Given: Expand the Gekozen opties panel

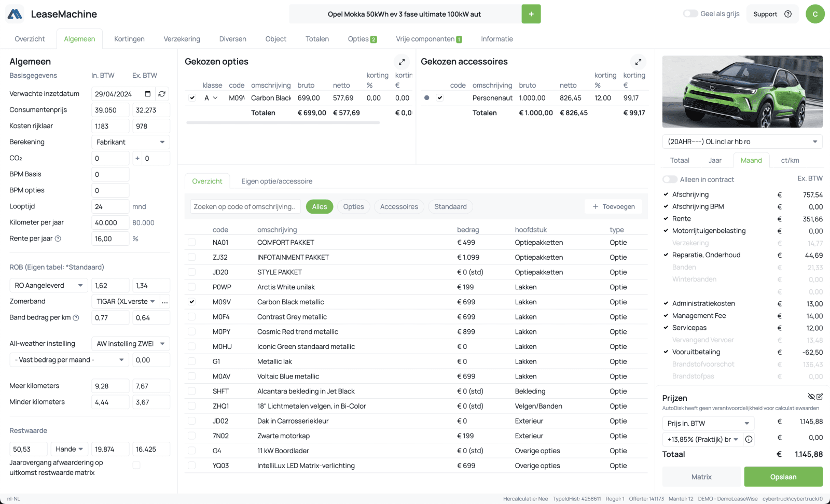Looking at the screenshot, I should [x=402, y=62].
